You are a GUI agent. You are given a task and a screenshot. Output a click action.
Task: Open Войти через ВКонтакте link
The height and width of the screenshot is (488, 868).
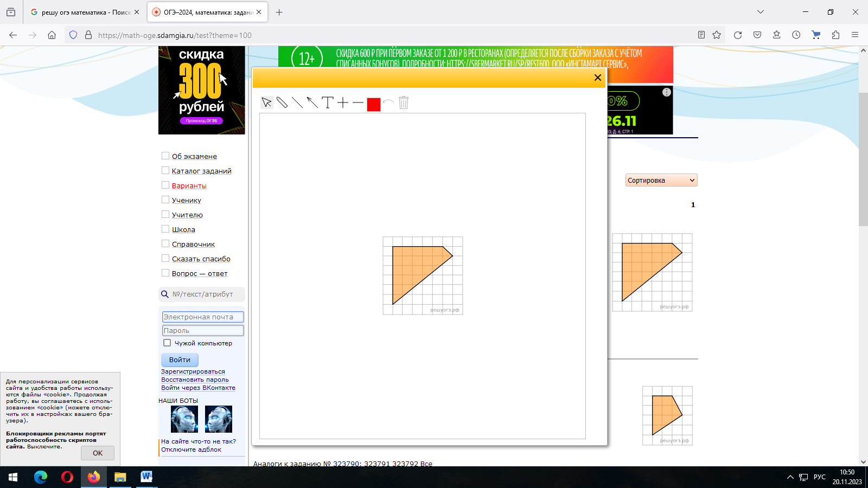[198, 388]
